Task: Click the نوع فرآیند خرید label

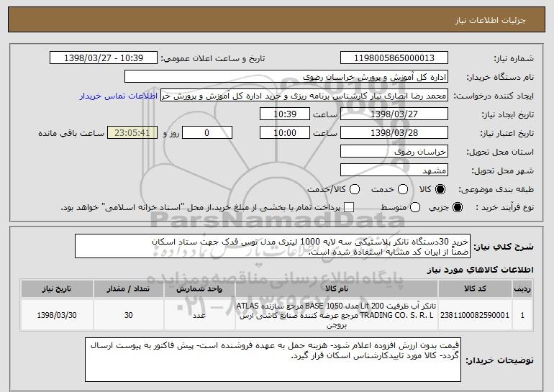Action: click(x=504, y=208)
